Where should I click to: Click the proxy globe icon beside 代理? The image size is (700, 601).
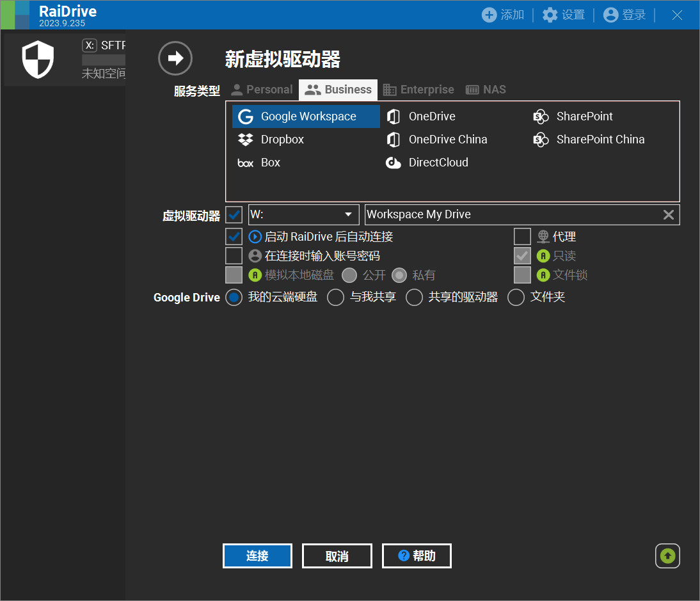click(543, 237)
